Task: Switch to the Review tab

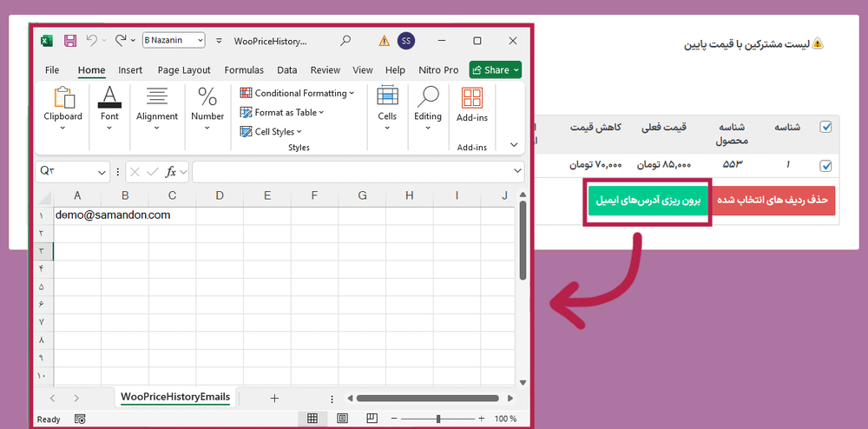Action: click(x=325, y=69)
